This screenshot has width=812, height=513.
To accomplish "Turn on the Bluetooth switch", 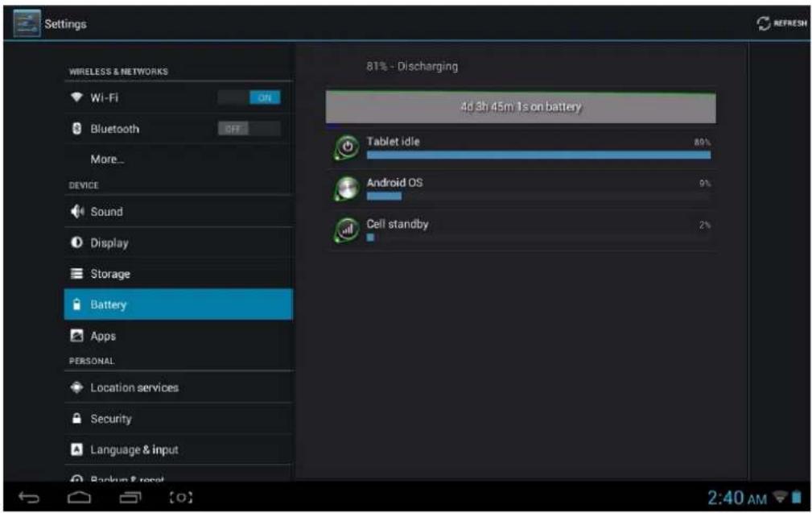I will pos(249,129).
